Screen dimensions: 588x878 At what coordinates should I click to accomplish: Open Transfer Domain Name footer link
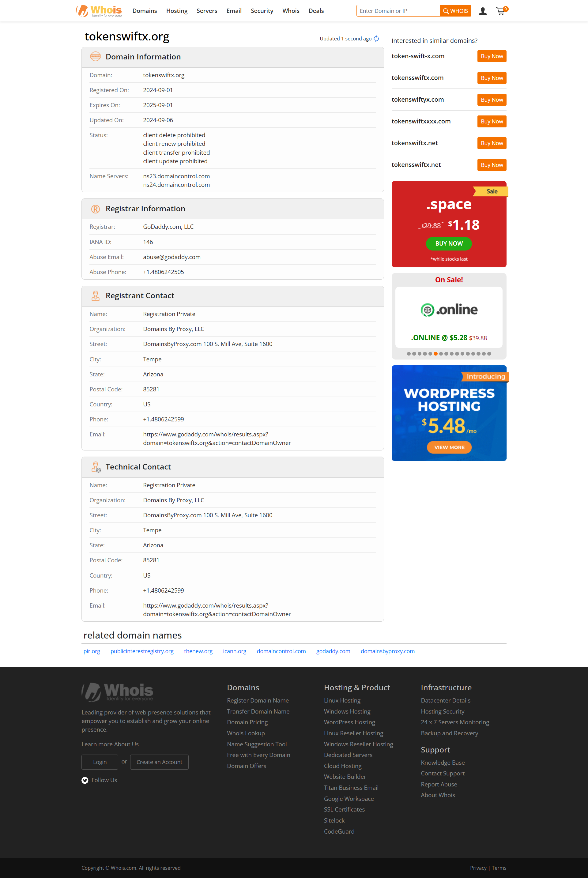pyautogui.click(x=258, y=711)
